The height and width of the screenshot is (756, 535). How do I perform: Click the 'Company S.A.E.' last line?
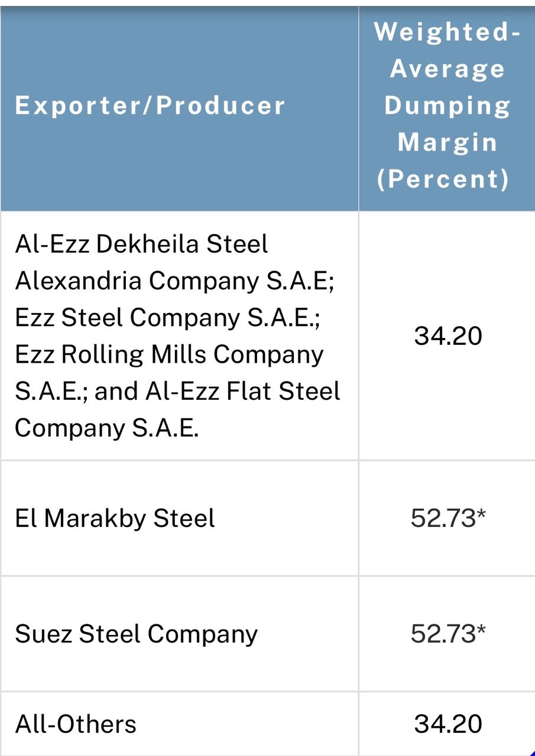(x=106, y=428)
